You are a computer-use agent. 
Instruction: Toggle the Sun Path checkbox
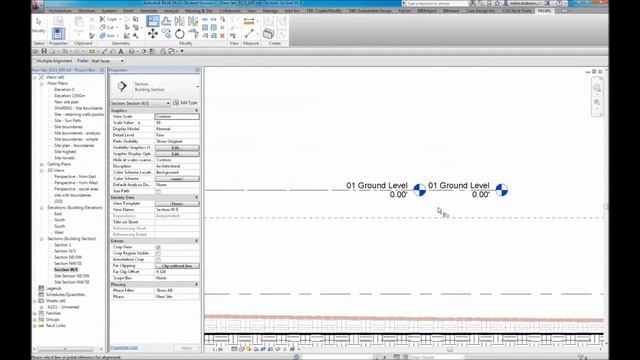pos(158,191)
